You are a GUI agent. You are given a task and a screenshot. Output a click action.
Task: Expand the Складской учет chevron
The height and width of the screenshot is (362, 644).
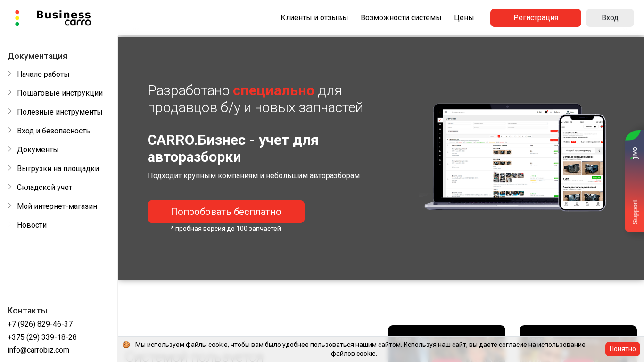[10, 187]
